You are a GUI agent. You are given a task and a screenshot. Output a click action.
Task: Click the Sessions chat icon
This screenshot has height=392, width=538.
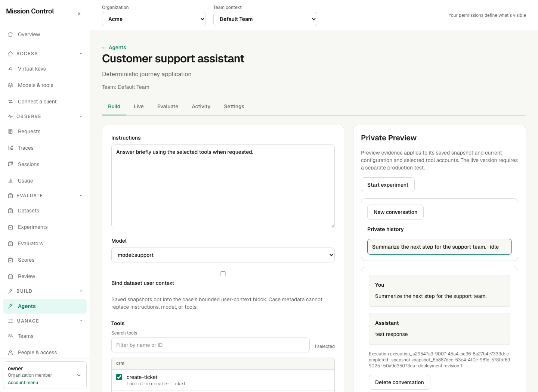[10, 164]
